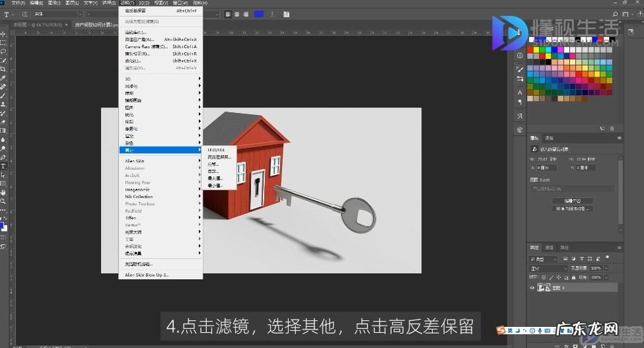
Task: Click the blue text color swatch in options bar
Action: pos(259,14)
